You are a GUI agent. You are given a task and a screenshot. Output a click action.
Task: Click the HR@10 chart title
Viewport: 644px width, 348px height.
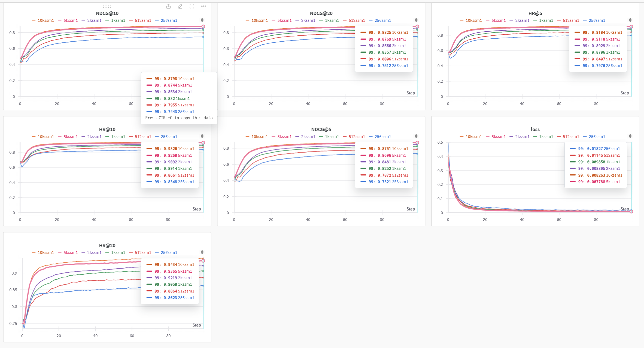[107, 130]
